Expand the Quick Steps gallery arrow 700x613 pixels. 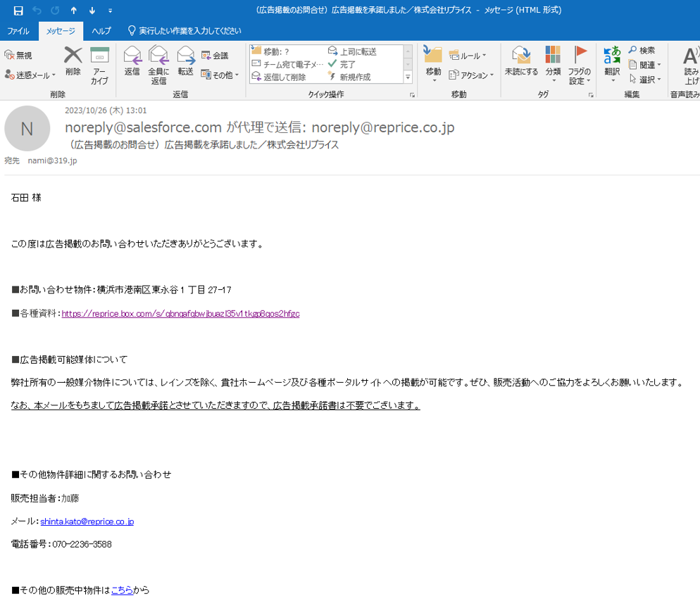[408, 76]
